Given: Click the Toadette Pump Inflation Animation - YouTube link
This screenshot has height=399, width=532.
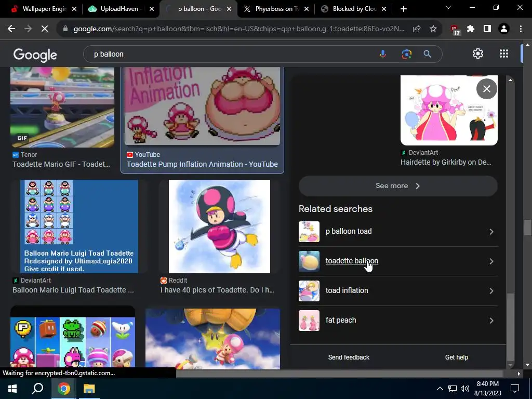Looking at the screenshot, I should 202,164.
